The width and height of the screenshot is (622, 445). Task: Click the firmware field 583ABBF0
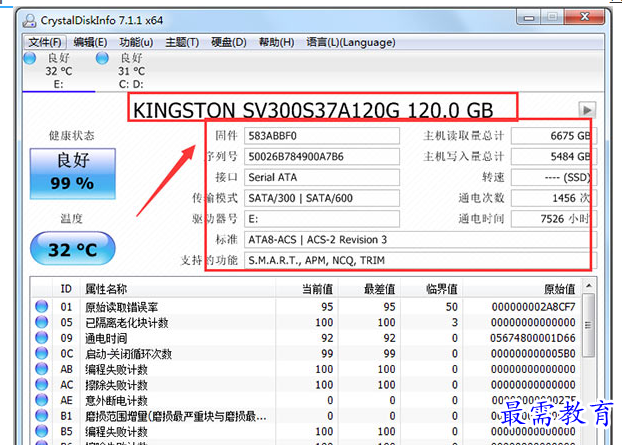click(322, 136)
